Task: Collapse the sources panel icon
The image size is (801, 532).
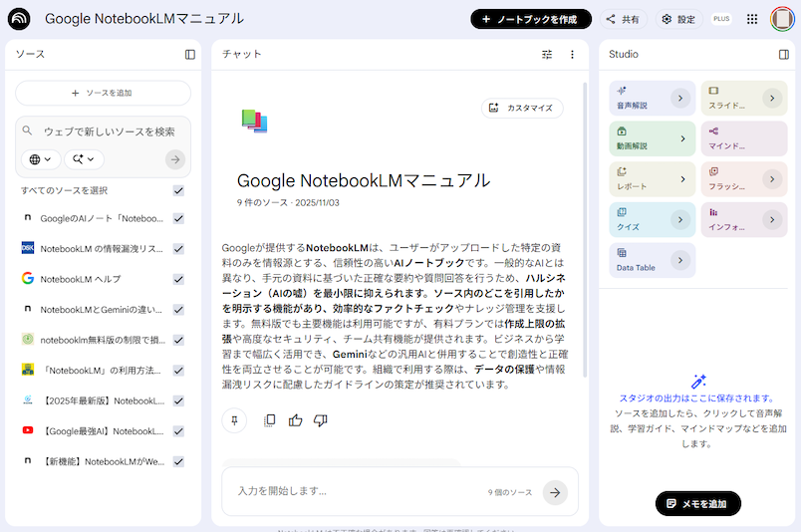Action: [x=190, y=54]
